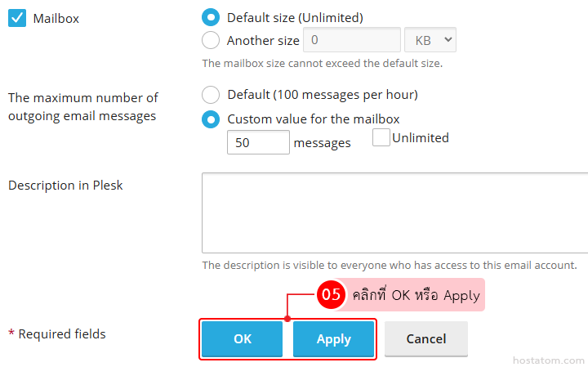The image size is (588, 367).
Task: Click the hostatom.com watermark
Action: coord(549,359)
